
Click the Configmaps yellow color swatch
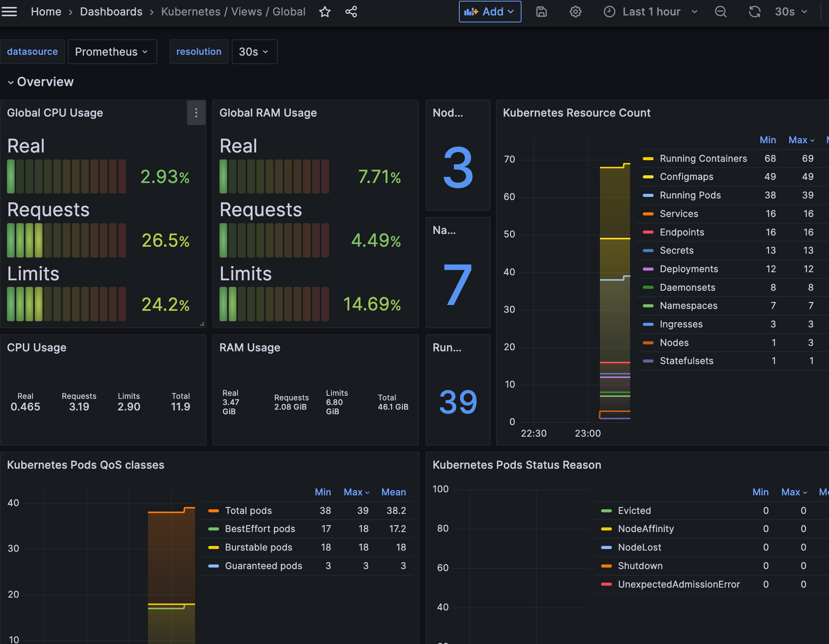[648, 177]
